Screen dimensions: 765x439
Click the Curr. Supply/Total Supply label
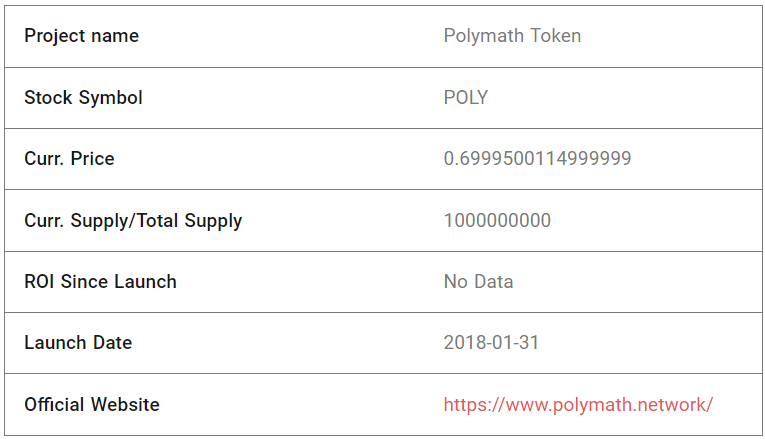[x=133, y=221]
